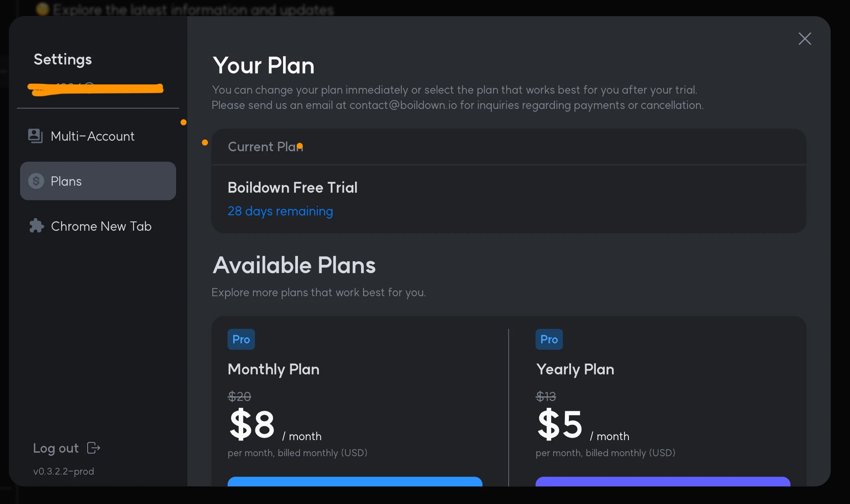Click the version v0.3.2.2-prod label
This screenshot has width=850, height=504.
[x=64, y=471]
